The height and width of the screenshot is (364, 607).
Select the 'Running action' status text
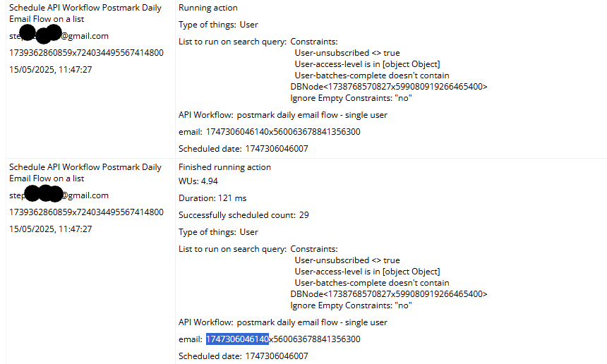208,8
